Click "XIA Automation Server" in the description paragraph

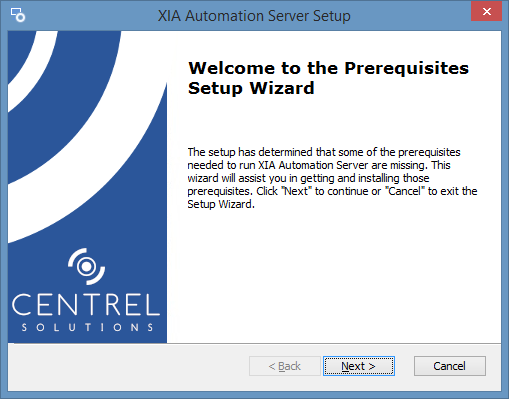(313, 165)
